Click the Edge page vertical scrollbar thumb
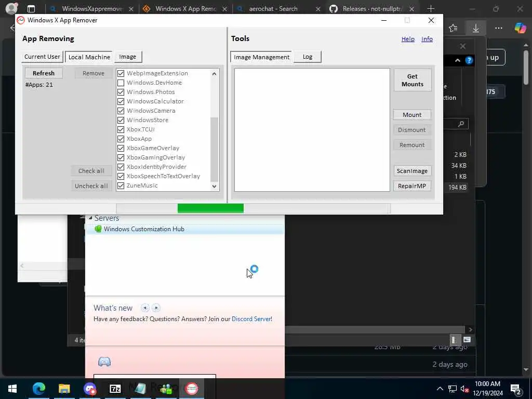The image size is (532, 399). click(x=526, y=68)
